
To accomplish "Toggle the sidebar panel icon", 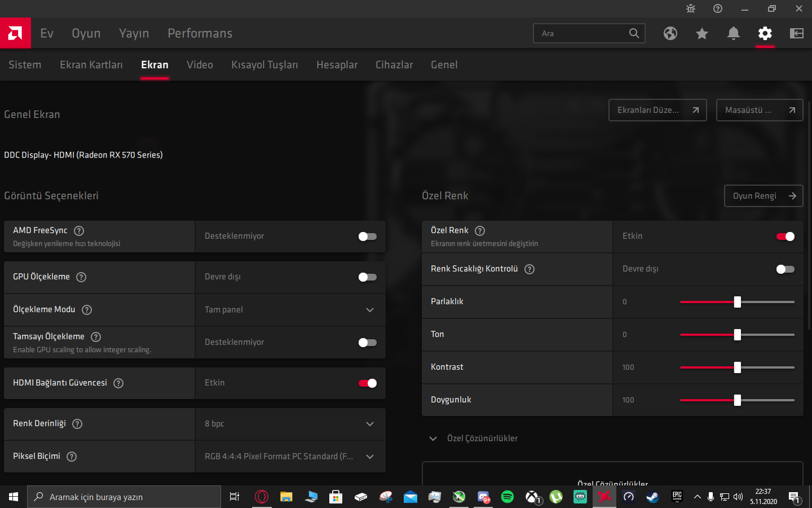I will point(797,33).
